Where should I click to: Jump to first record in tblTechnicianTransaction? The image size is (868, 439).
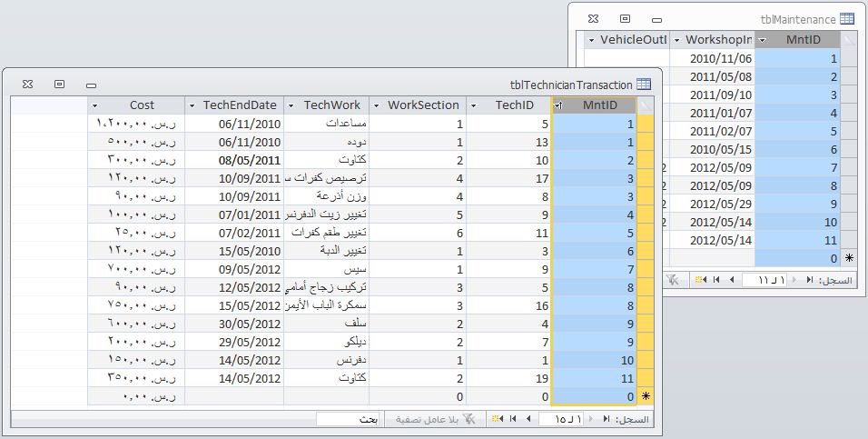coord(607,419)
